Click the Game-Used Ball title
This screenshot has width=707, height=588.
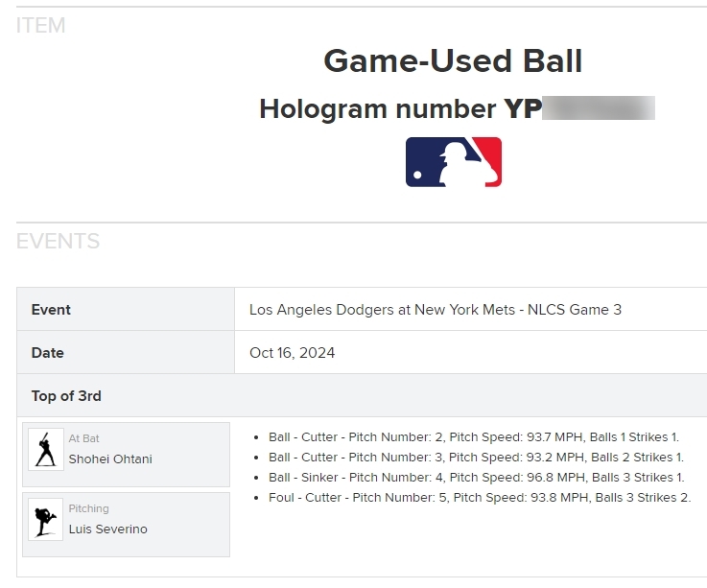coord(453,61)
